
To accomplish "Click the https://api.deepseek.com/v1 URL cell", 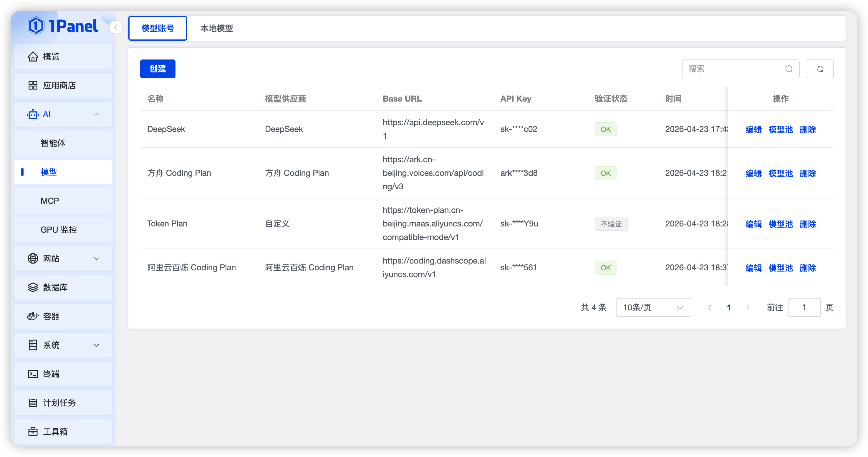I will [x=433, y=129].
